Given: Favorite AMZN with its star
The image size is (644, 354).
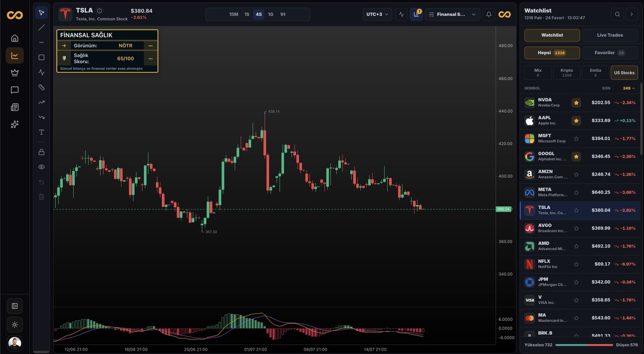Looking at the screenshot, I should pyautogui.click(x=576, y=175).
